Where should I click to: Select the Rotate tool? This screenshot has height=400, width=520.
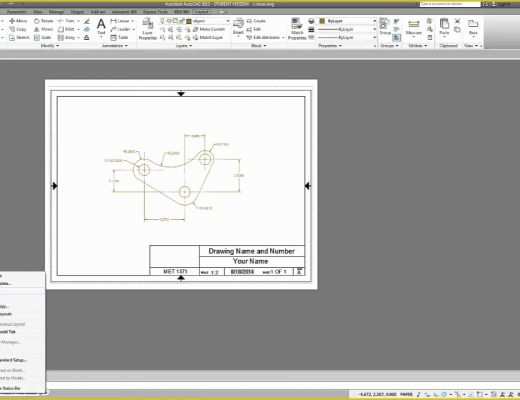pyautogui.click(x=43, y=21)
